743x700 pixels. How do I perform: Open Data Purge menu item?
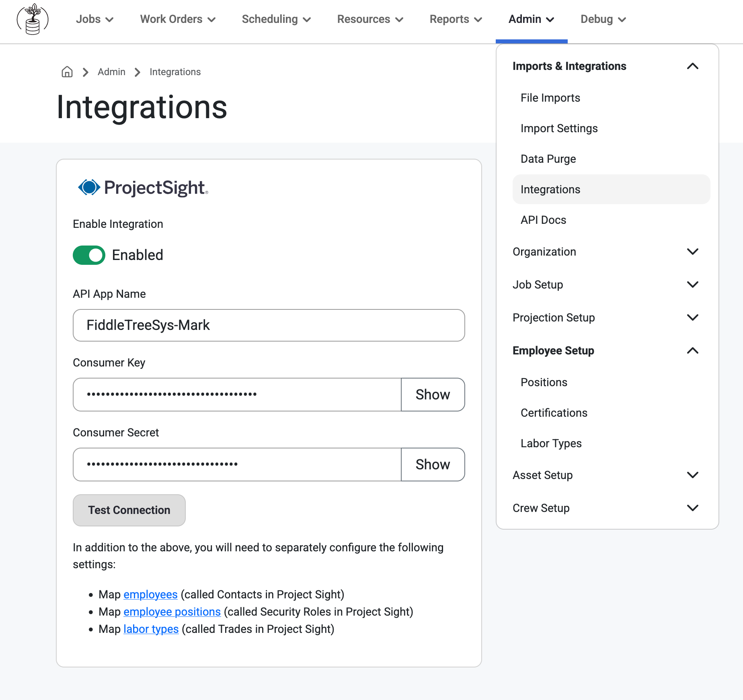(611, 159)
